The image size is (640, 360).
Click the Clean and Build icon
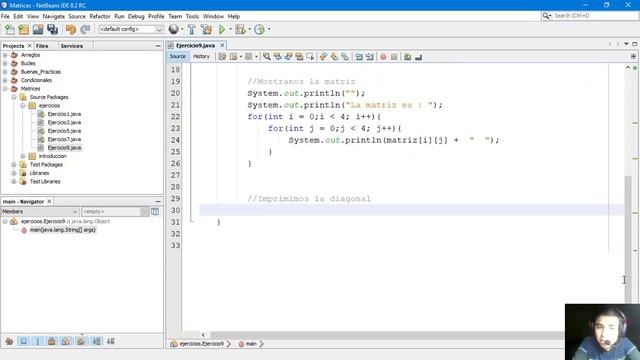207,29
